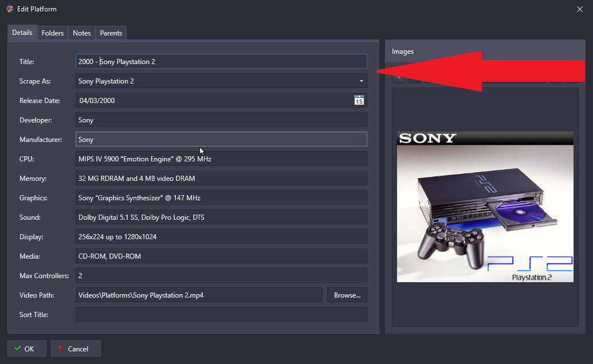Click the CPU input field

221,159
